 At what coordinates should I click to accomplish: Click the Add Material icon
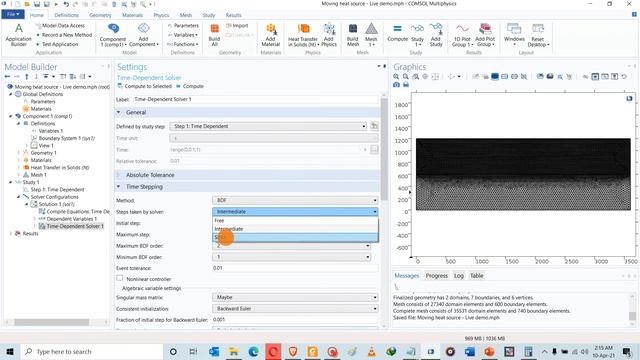(271, 34)
